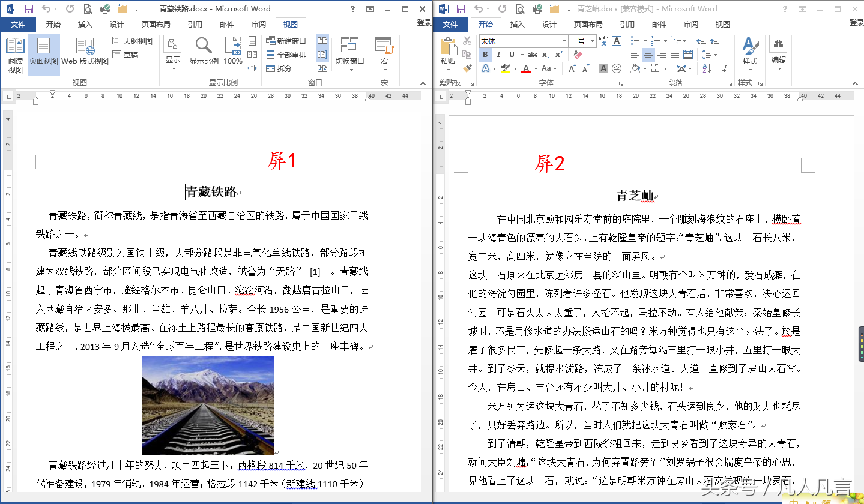The height and width of the screenshot is (504, 864).
Task: Open Help in 青藏铁路 title bar
Action: [x=352, y=9]
